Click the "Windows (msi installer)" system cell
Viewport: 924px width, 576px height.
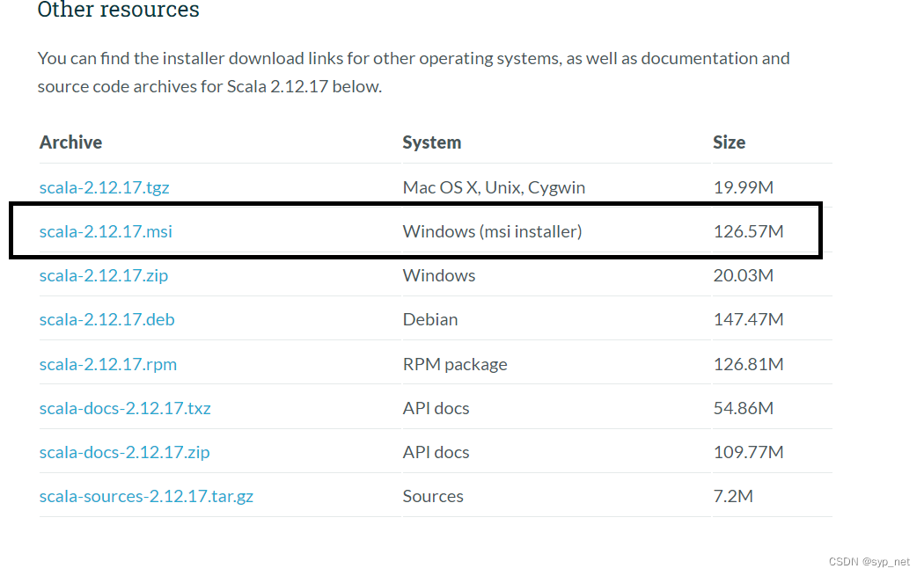coord(492,232)
